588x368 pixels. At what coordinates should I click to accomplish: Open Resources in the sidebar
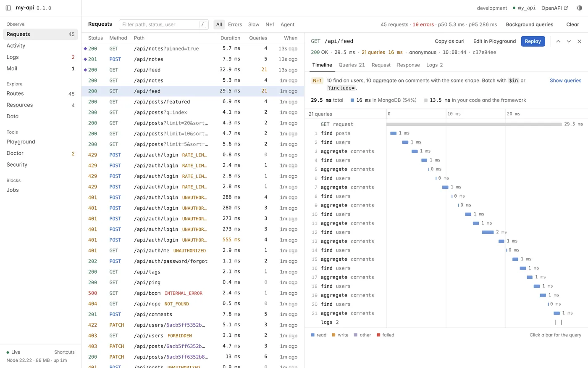click(x=41, y=105)
